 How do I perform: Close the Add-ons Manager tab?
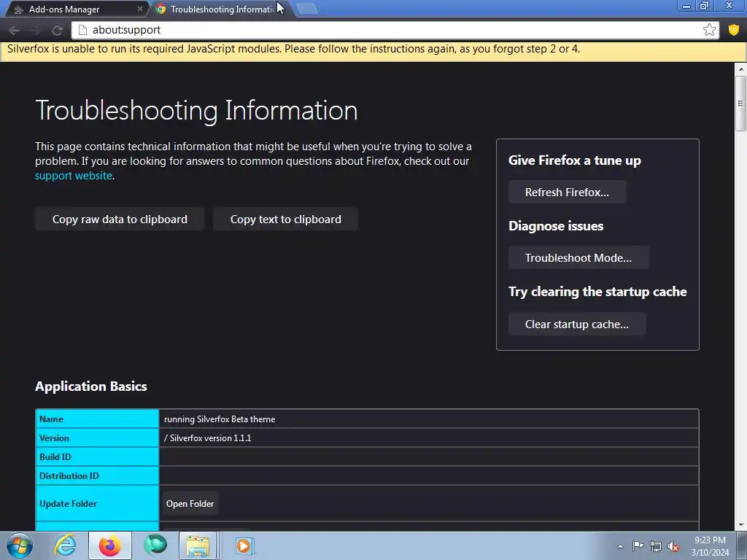tap(139, 9)
